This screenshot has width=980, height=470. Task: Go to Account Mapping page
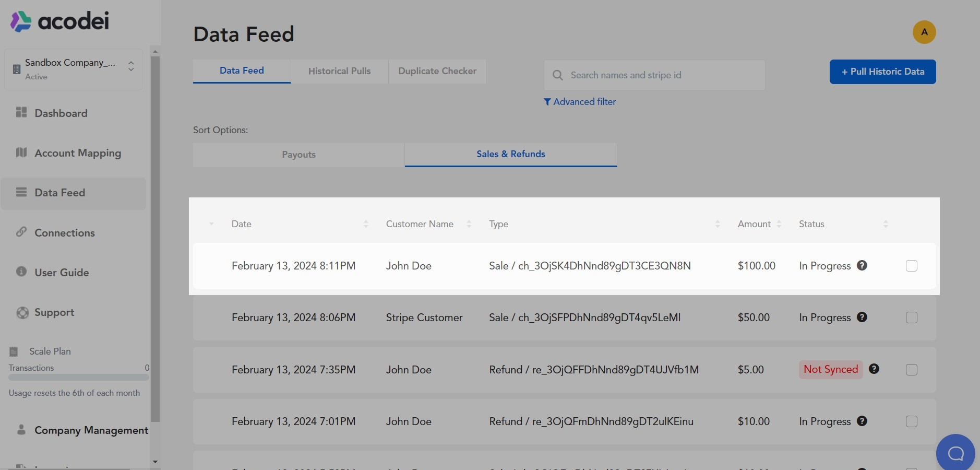point(78,153)
